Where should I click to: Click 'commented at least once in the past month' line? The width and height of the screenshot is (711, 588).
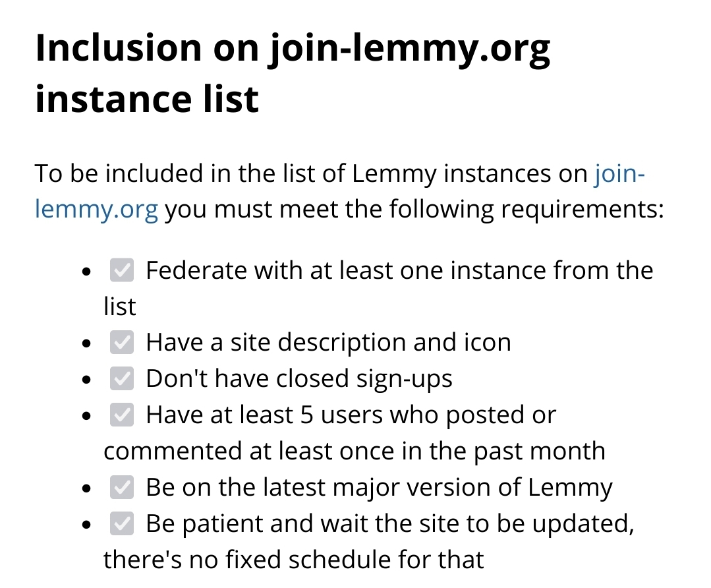click(x=355, y=451)
